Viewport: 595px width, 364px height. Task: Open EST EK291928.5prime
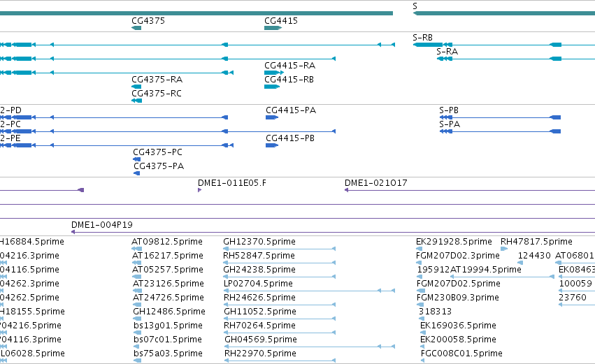click(x=454, y=242)
